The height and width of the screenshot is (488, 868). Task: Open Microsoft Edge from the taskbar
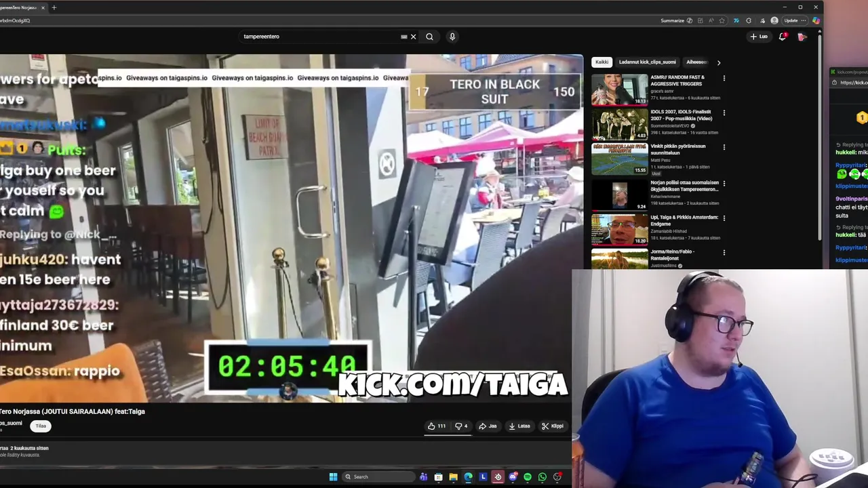(468, 477)
